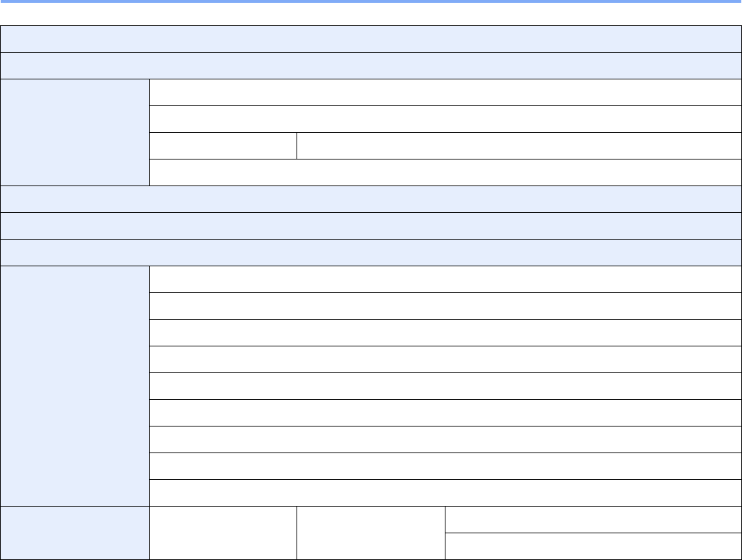This screenshot has height=560, width=742.
Task: Click the topmost full-width blue header row
Action: coord(371,39)
